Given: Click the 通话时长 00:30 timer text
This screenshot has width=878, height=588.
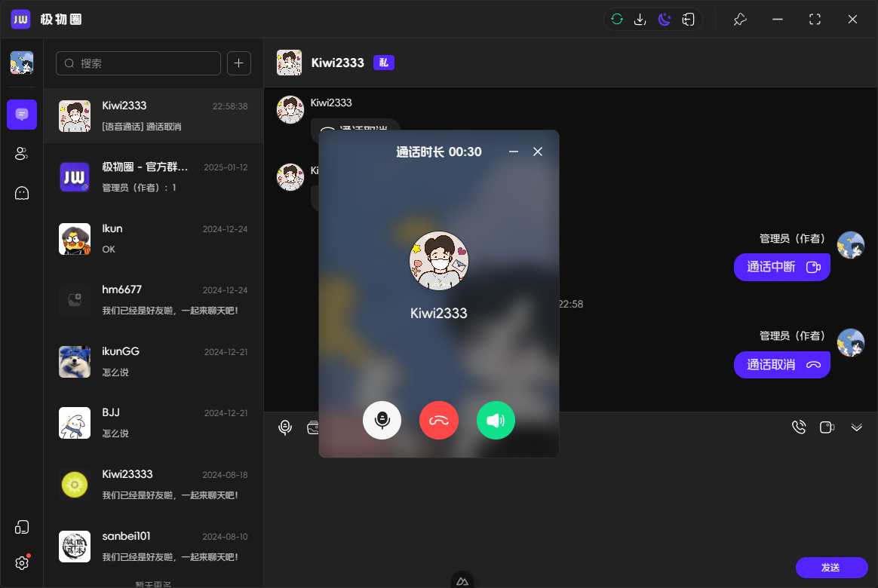Looking at the screenshot, I should (439, 152).
